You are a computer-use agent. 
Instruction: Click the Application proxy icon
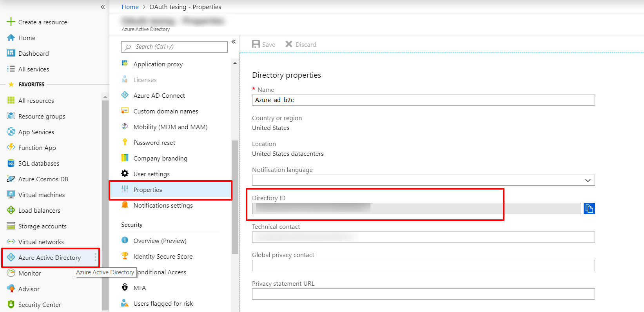(x=125, y=64)
